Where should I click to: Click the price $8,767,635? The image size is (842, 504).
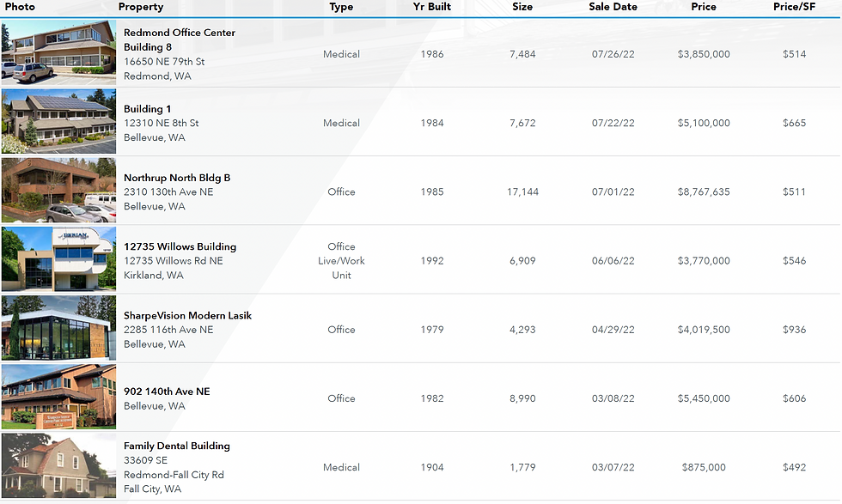pyautogui.click(x=704, y=191)
